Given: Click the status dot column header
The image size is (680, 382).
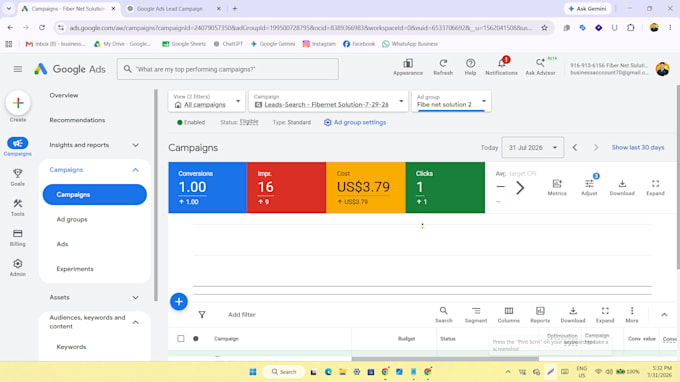Looking at the screenshot, I should point(196,339).
